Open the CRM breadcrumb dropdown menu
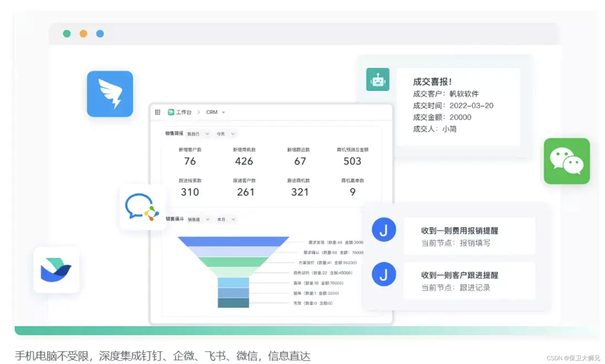Viewport: 605px width, 364px height. tap(223, 112)
